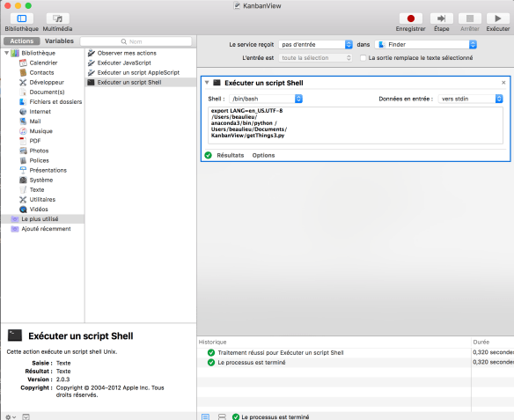The width and height of the screenshot is (514, 420).
Task: Focus the Nom search field
Action: click(x=136, y=41)
